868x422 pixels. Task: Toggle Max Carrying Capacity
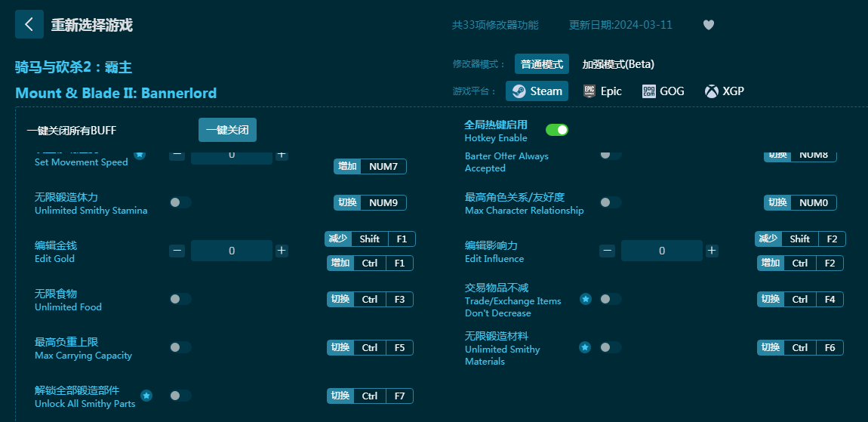(x=180, y=347)
